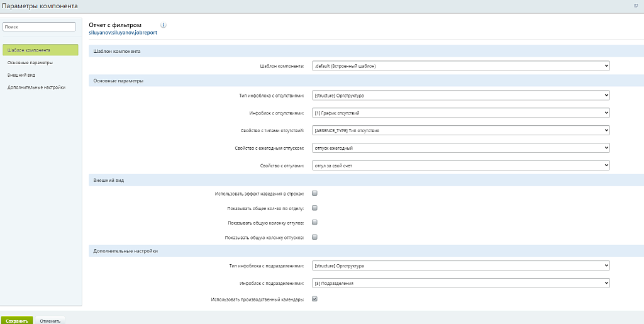
Task: Go to 'Основные параметры' sidebar section
Action: click(x=30, y=62)
